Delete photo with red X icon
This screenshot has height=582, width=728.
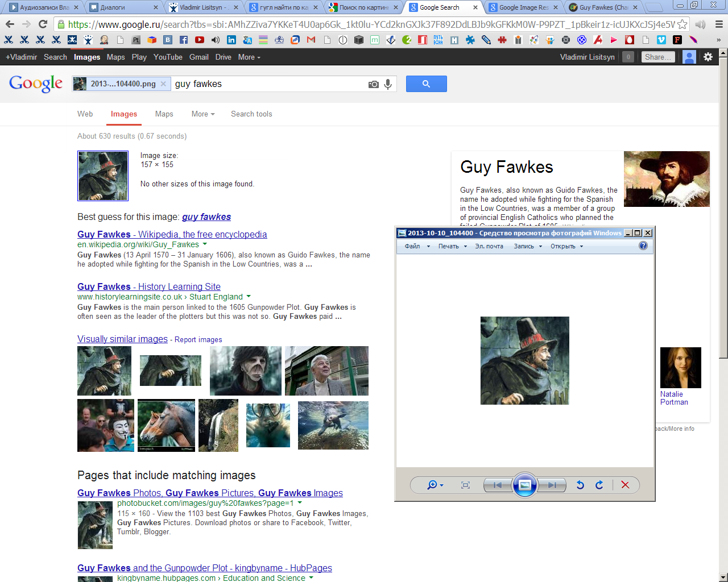pyautogui.click(x=625, y=485)
